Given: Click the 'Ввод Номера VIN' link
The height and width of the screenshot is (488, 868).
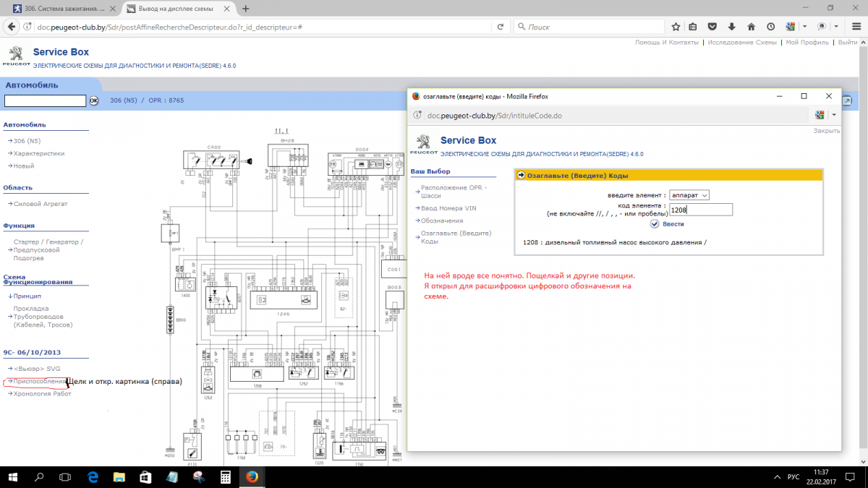Looking at the screenshot, I should click(x=448, y=208).
